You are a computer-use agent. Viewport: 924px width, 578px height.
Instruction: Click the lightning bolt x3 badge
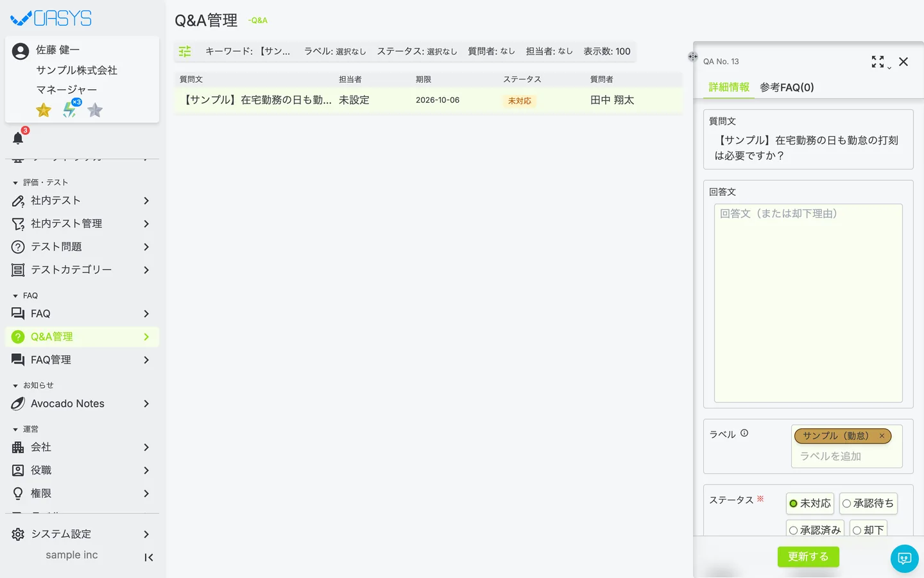coord(71,109)
